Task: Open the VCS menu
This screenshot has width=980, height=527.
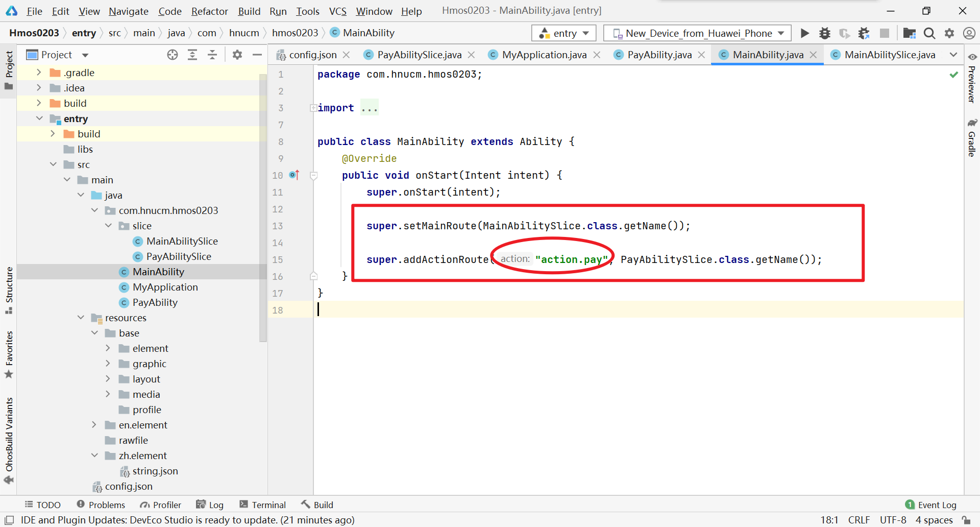Action: [x=337, y=11]
